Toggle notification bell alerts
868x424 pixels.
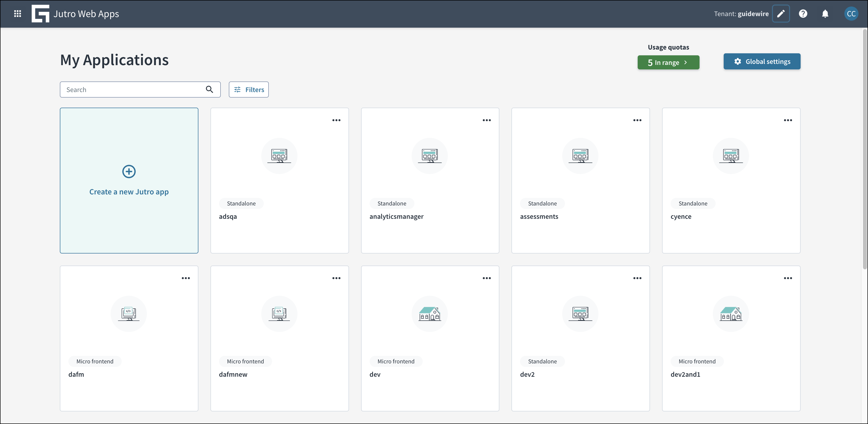pyautogui.click(x=825, y=13)
